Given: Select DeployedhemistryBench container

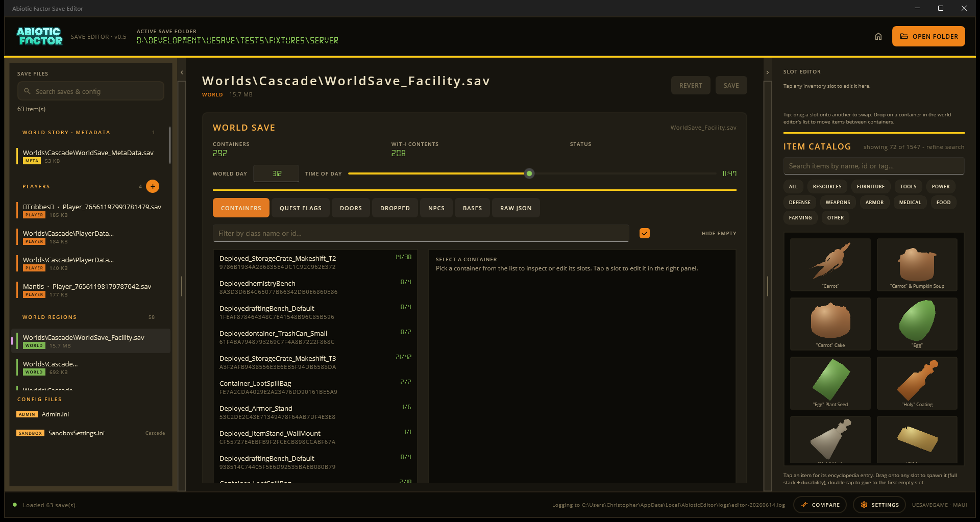Looking at the screenshot, I should click(x=315, y=287).
